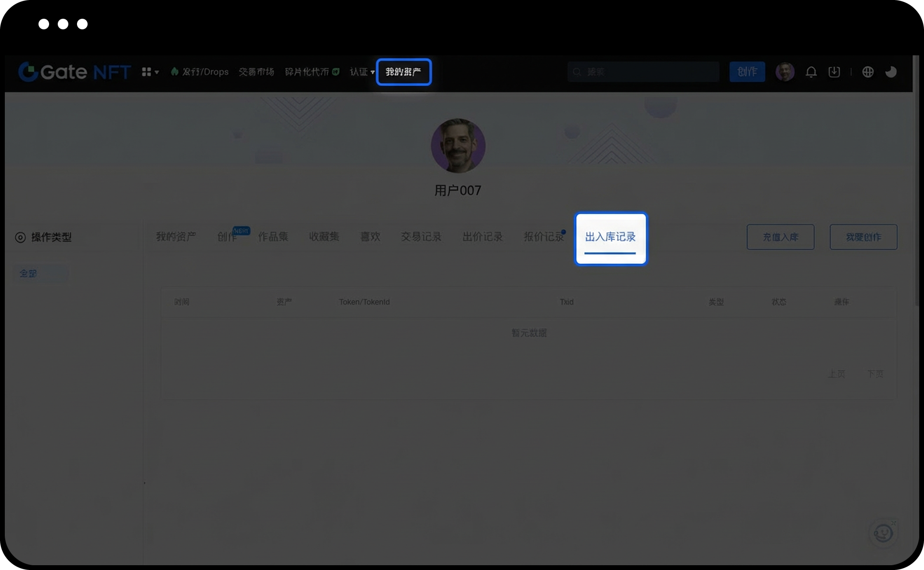The width and height of the screenshot is (924, 570).
Task: Click the 我要创作 button
Action: point(863,237)
